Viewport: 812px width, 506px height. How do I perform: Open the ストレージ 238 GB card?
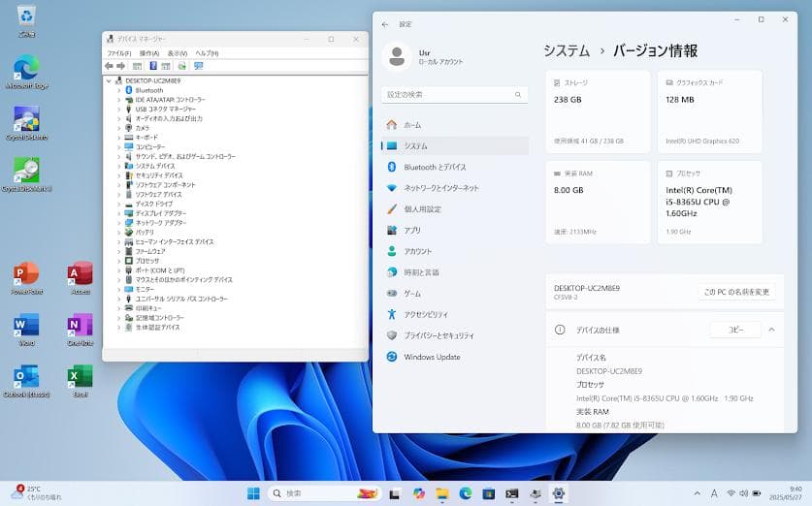(598, 111)
